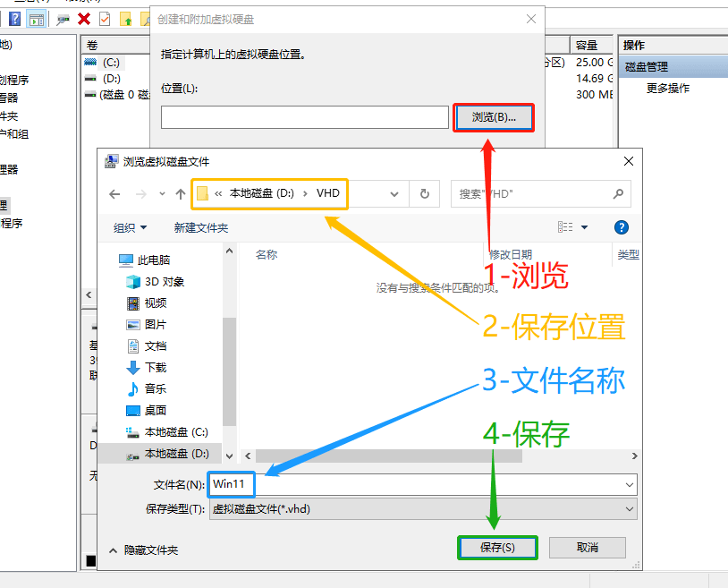Expand the address bar history dropdown

tap(394, 194)
